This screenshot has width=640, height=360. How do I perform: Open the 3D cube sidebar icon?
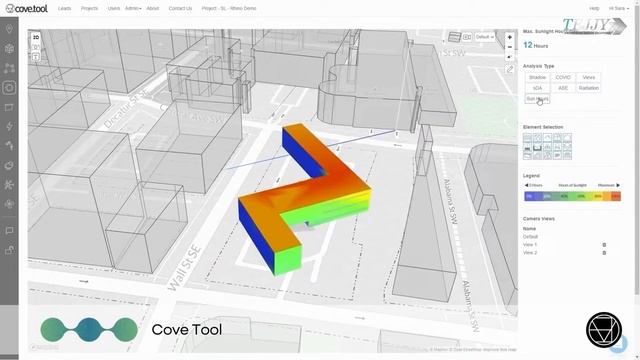tap(9, 49)
